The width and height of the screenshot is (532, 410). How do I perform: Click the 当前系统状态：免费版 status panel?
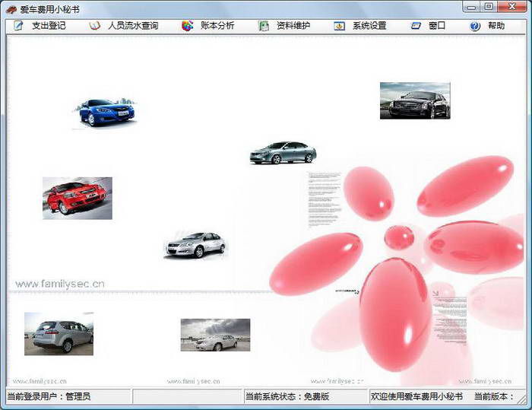coord(304,396)
